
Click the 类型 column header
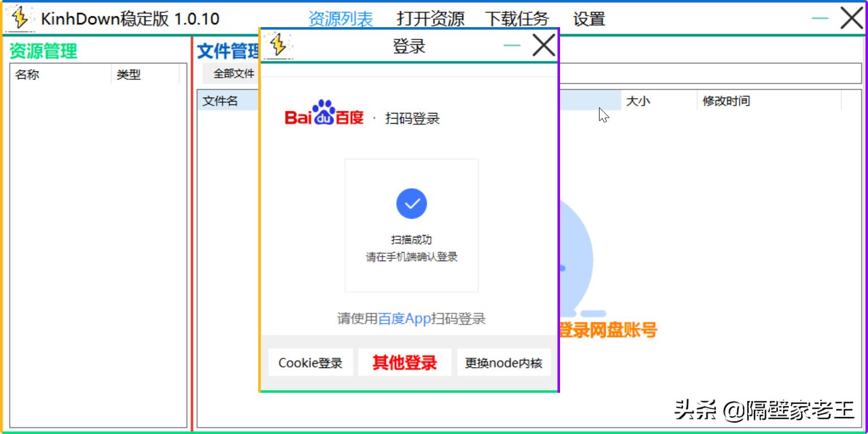[x=128, y=75]
